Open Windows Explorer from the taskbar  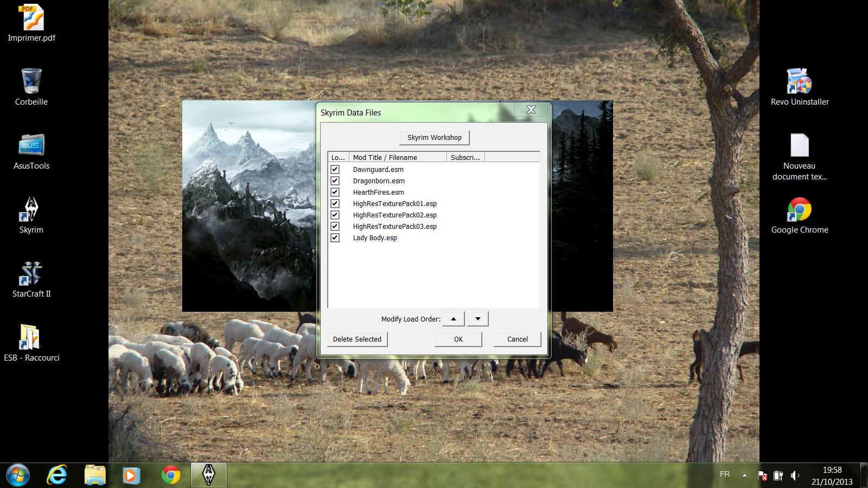pyautogui.click(x=95, y=476)
